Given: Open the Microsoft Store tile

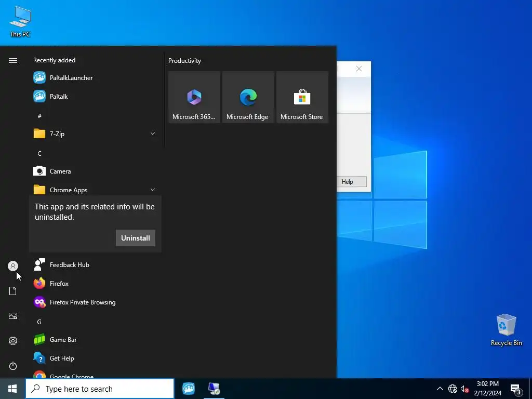Looking at the screenshot, I should pyautogui.click(x=302, y=97).
